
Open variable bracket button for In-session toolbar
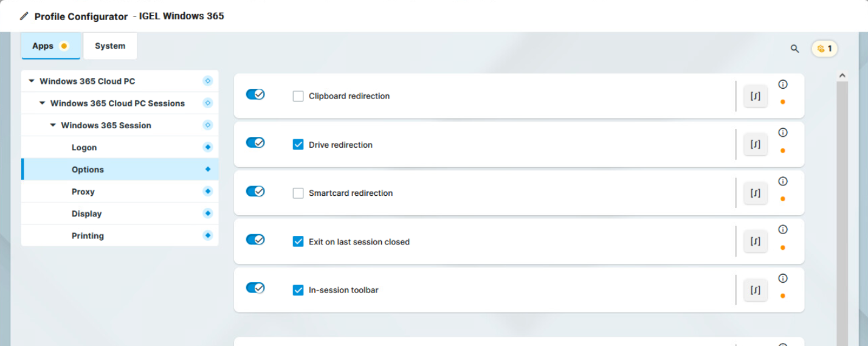click(x=756, y=290)
